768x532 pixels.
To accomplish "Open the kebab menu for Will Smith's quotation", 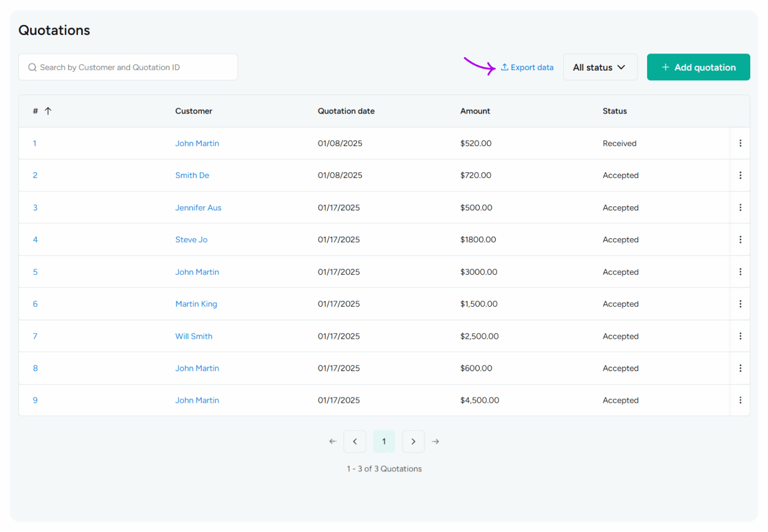I will click(740, 336).
